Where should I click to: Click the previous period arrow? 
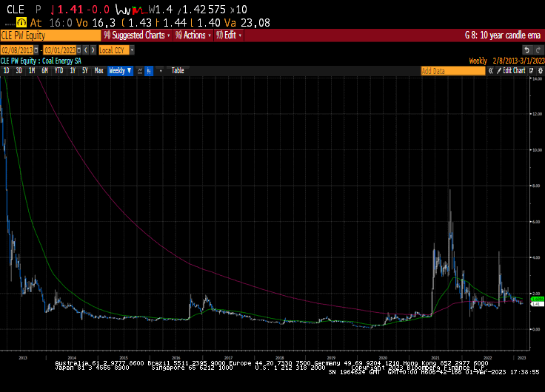click(x=84, y=50)
